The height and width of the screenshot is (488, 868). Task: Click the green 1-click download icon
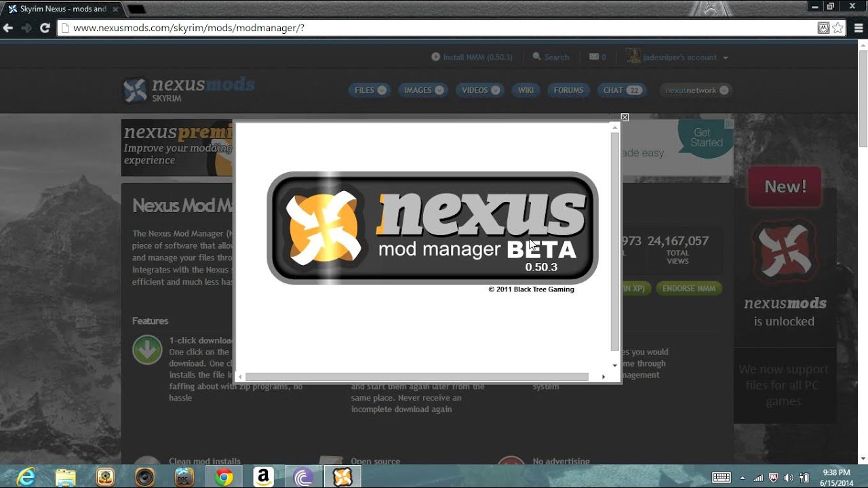point(147,350)
